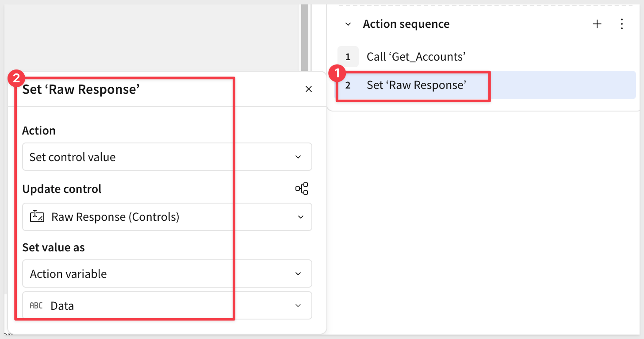The image size is (644, 339).
Task: Expand the 'Raw Response (Controls)' dropdown
Action: tap(167, 217)
